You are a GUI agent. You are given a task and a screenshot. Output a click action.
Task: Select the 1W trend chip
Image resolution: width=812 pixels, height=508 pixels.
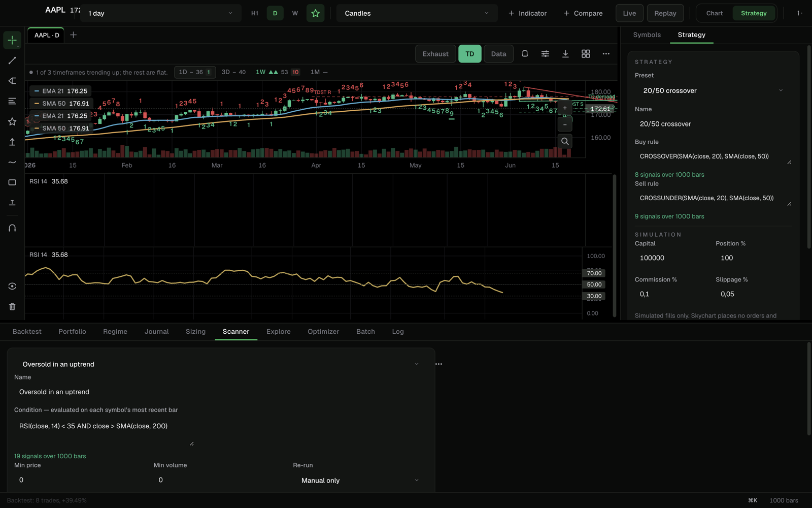tap(278, 72)
